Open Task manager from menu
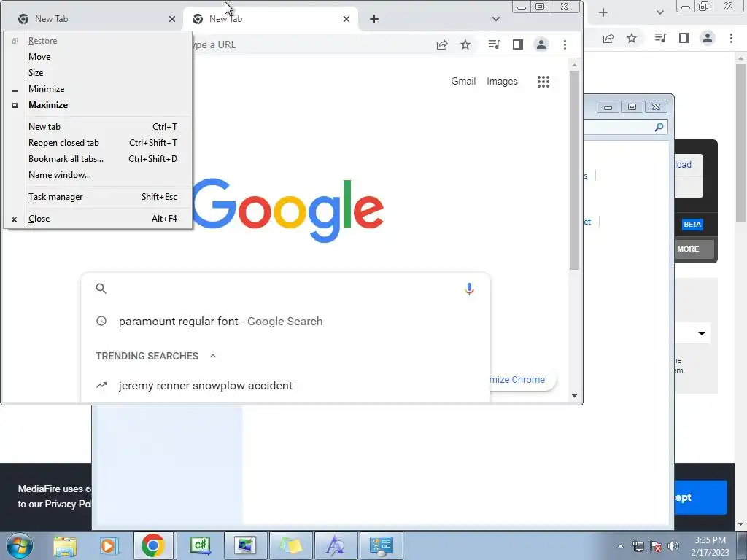747x560 pixels. tap(98, 197)
